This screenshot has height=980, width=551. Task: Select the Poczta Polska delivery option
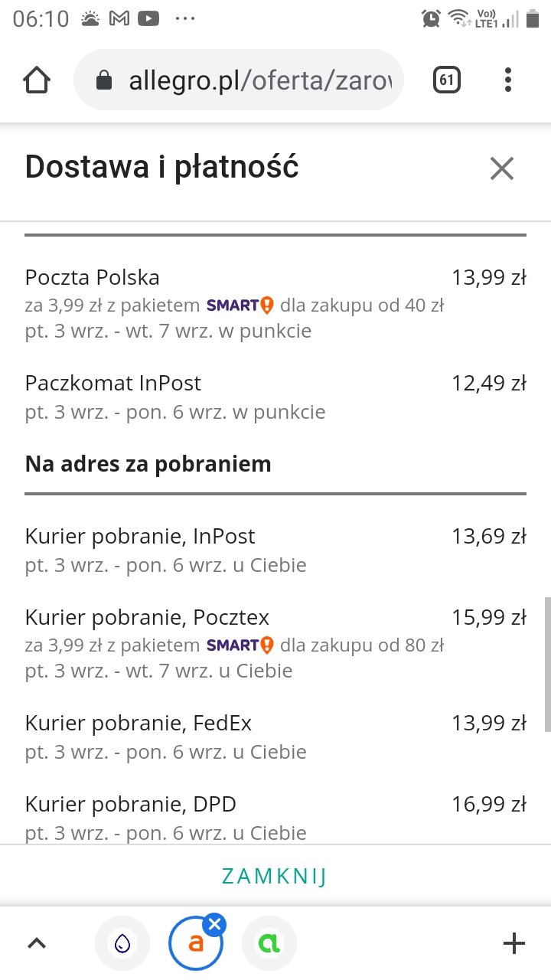[x=92, y=277]
